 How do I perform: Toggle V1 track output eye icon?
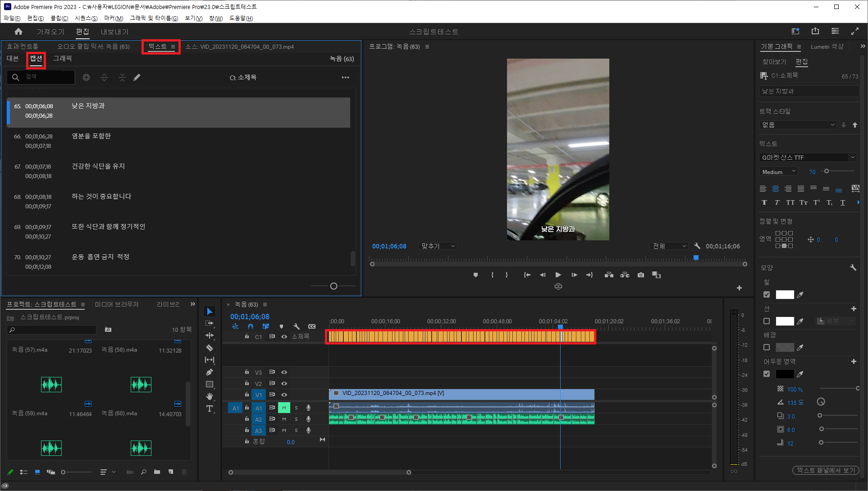click(284, 395)
